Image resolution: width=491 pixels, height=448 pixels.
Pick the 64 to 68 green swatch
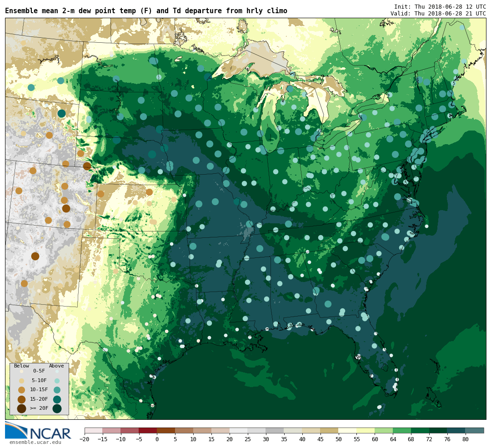click(x=402, y=430)
